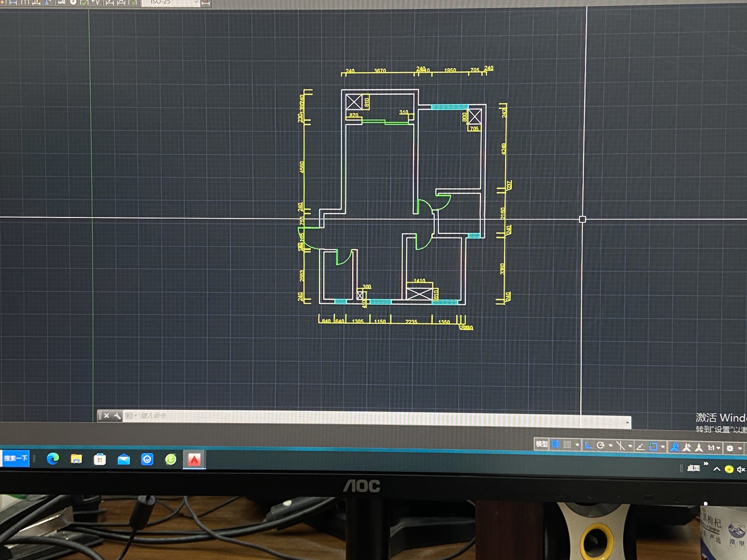Open Microsoft Edge from taskbar
This screenshot has width=747, height=560.
click(53, 459)
